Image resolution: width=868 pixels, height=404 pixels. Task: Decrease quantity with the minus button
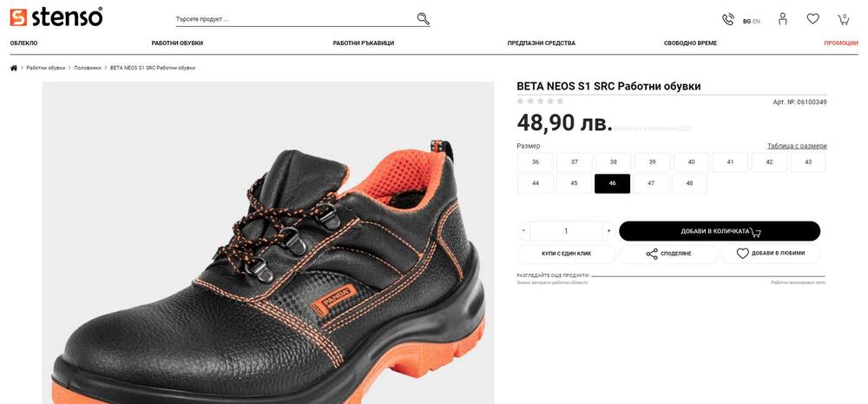[523, 231]
